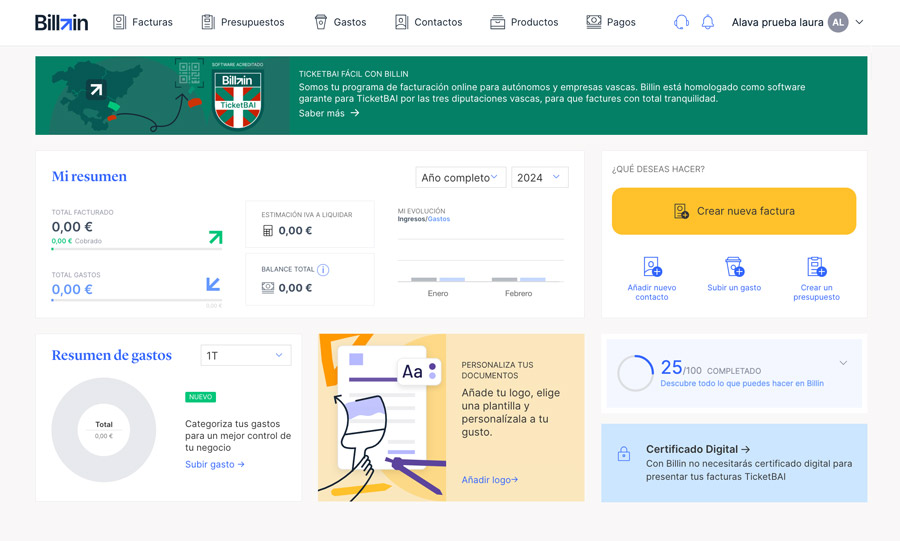
Task: Click the circular completion progress ring
Action: (x=635, y=373)
